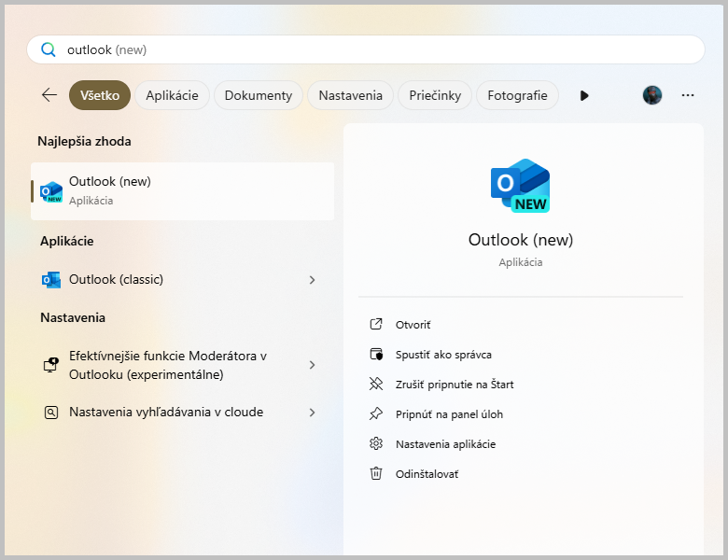Screen dimensions: 728x560
Task: Click into the search box containing outlook
Action: tap(366, 49)
